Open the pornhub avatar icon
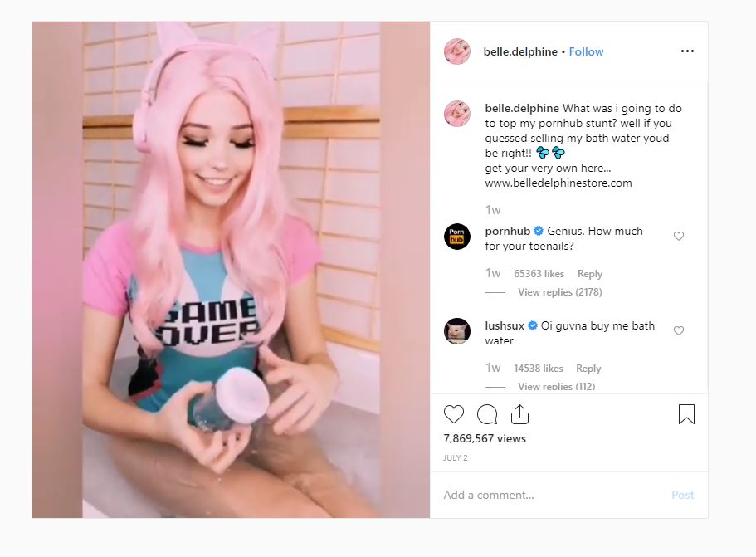This screenshot has height=557, width=756. coord(456,237)
